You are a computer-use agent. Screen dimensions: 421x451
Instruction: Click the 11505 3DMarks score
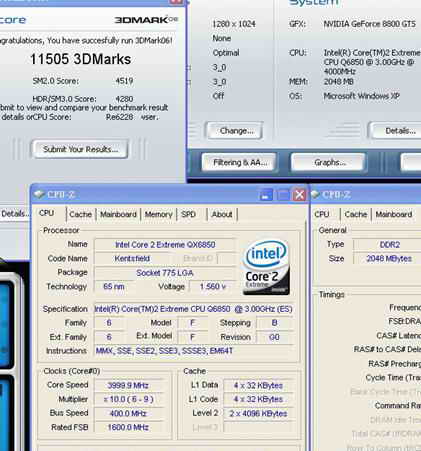pos(80,59)
